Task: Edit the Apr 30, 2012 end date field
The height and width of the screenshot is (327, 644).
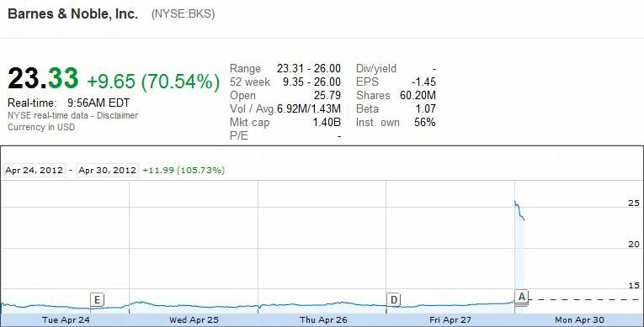Action: tap(107, 171)
